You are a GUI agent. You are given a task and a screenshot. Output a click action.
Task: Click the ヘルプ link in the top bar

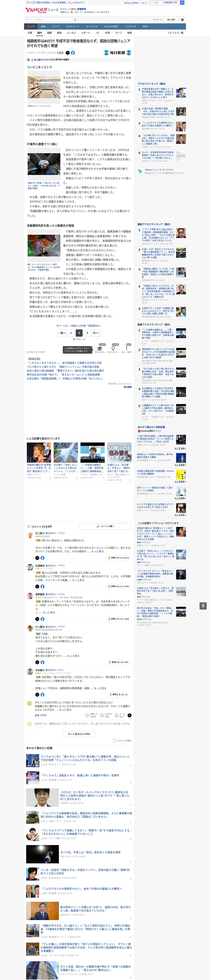click(x=143, y=3)
